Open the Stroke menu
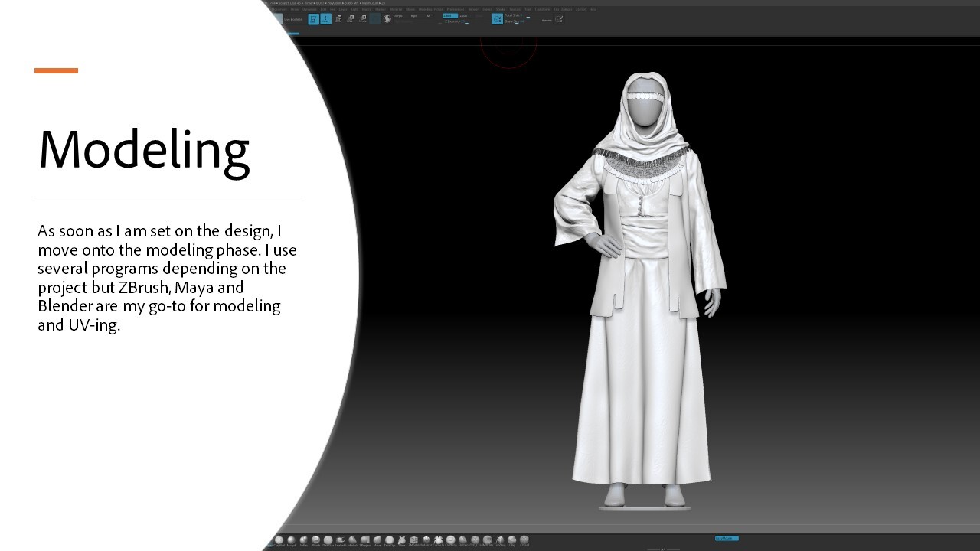The height and width of the screenshot is (551, 980). coord(500,9)
